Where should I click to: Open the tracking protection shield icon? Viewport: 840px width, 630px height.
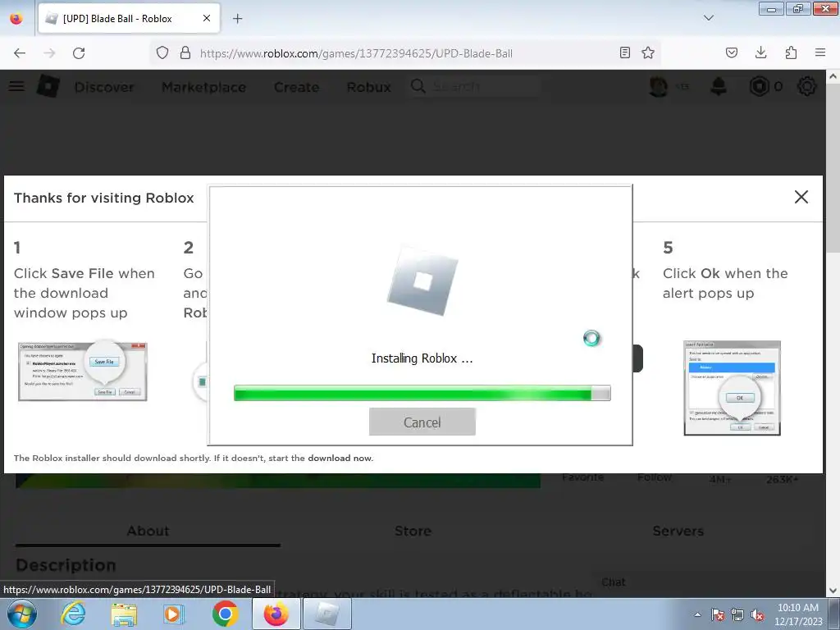pos(162,53)
